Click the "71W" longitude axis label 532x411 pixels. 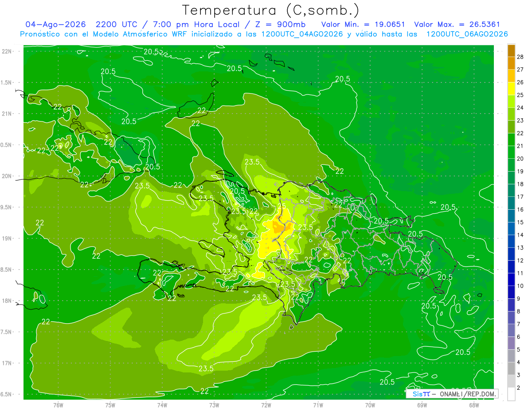click(318, 405)
